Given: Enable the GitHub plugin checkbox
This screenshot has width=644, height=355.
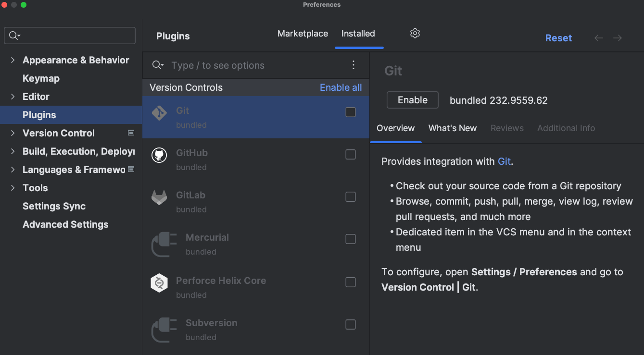Looking at the screenshot, I should click(x=350, y=154).
